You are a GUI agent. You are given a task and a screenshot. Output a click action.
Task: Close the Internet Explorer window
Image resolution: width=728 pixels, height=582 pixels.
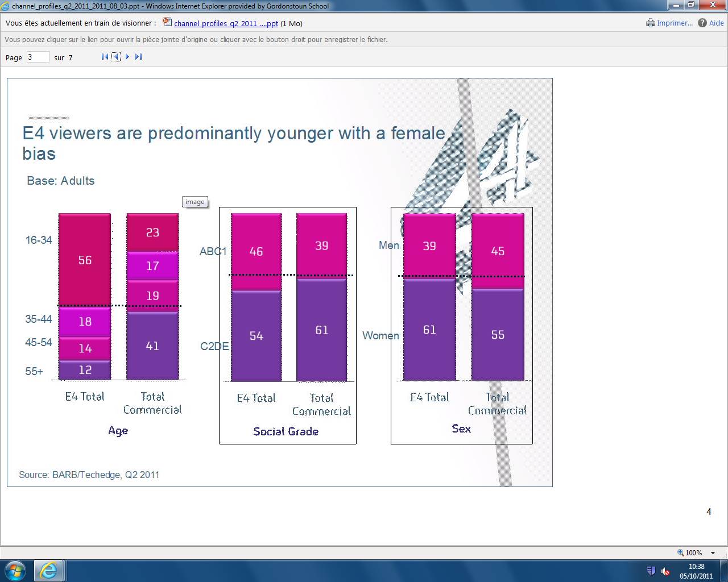(712, 5)
